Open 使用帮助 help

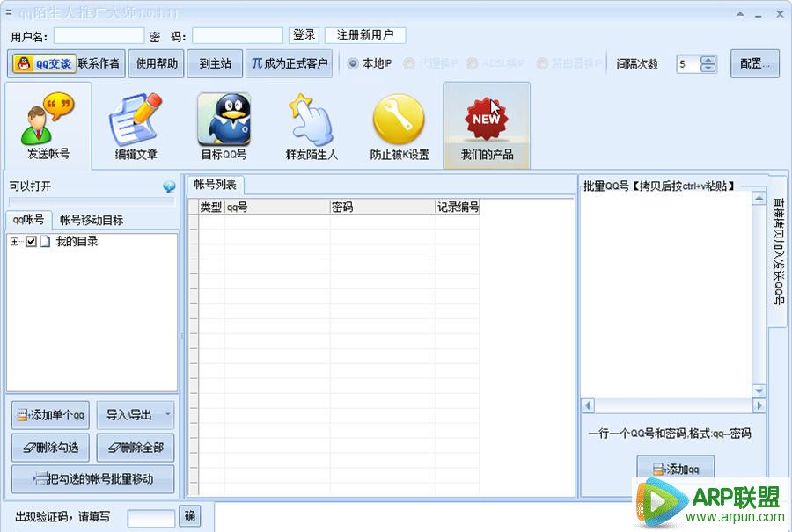click(156, 63)
